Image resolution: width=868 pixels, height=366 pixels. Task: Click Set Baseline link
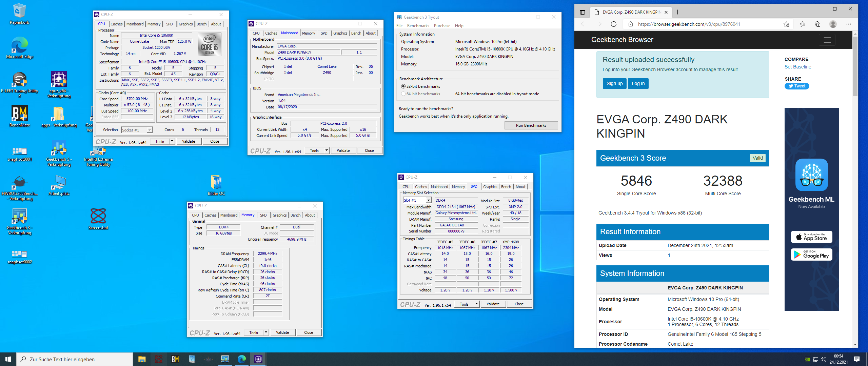pyautogui.click(x=797, y=67)
